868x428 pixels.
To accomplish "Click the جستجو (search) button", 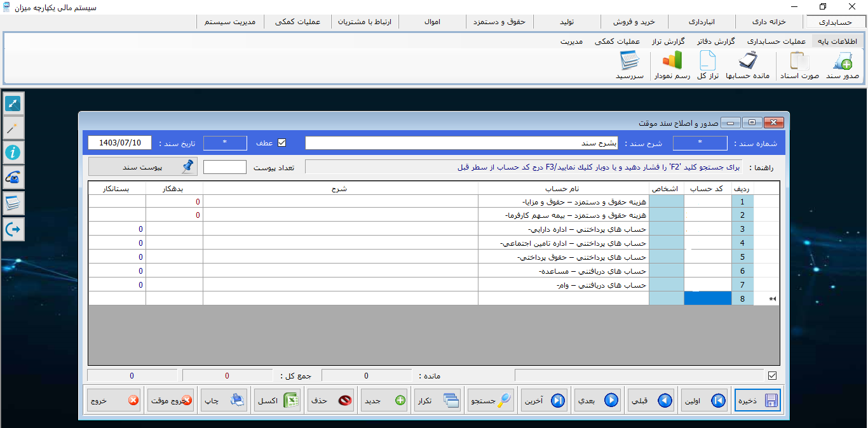I will [490, 399].
